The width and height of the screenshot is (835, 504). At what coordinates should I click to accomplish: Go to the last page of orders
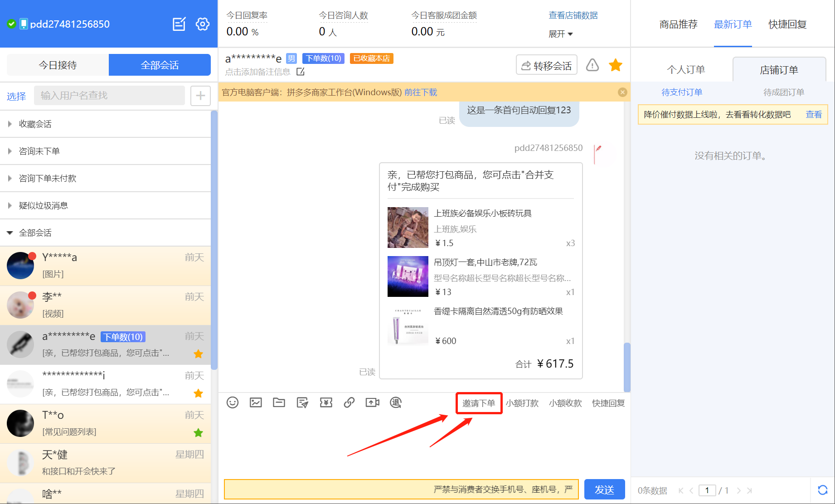coord(749,490)
